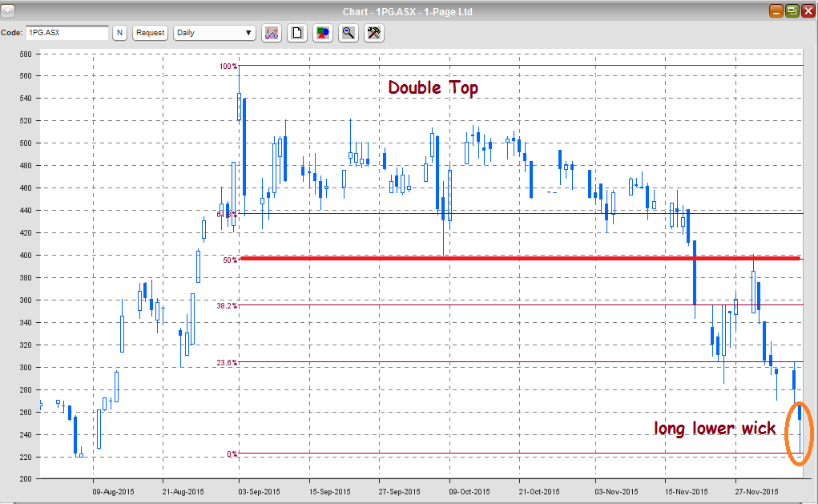Image resolution: width=818 pixels, height=504 pixels.
Task: Expand the Daily period dropdown
Action: tap(214, 33)
